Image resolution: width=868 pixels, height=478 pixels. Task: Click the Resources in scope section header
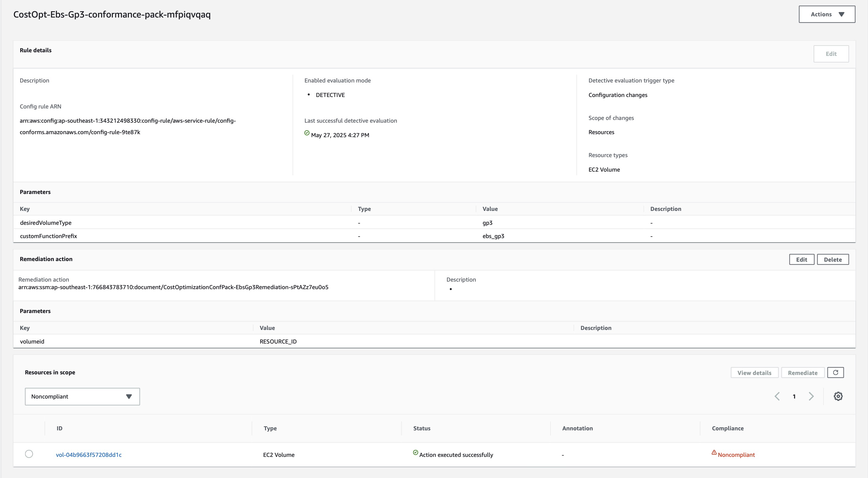50,372
